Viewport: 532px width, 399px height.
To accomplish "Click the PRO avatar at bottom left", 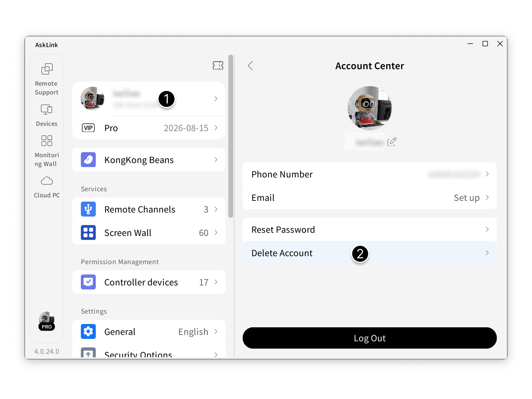I will point(47,322).
